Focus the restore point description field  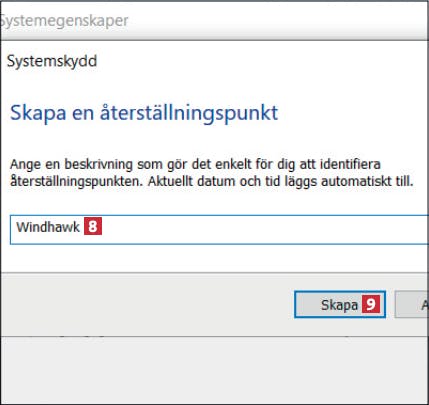click(x=219, y=230)
